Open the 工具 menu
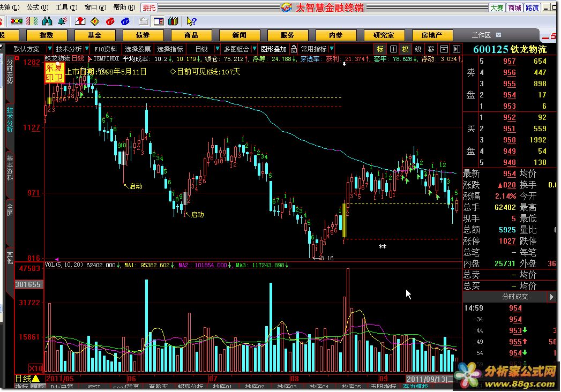Screen dimensions: 561x392 66,7
